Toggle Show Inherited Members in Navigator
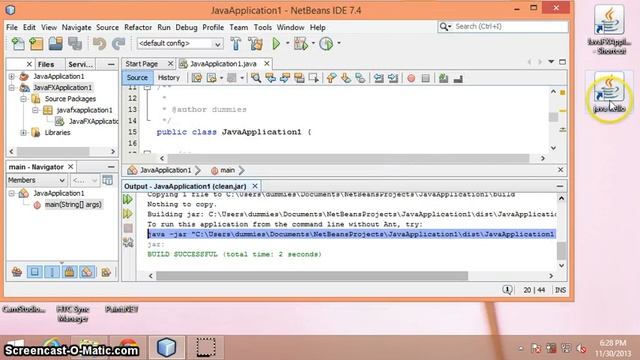The height and width of the screenshot is (360, 640). coord(17,272)
